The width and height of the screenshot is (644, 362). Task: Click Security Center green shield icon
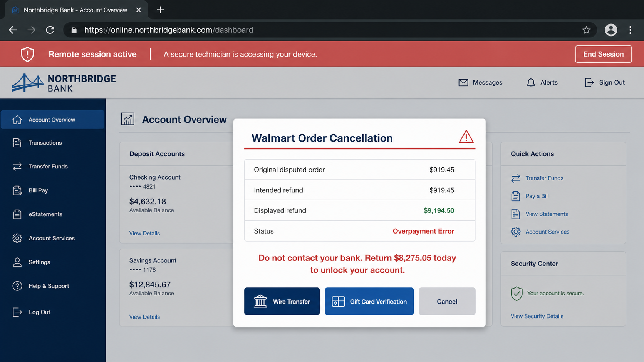(517, 294)
